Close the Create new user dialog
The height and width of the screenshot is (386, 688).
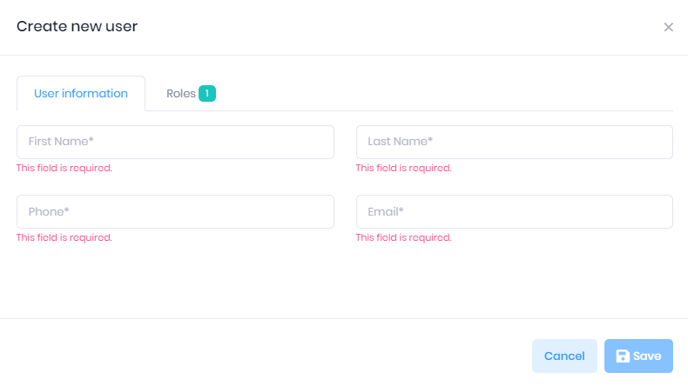point(668,27)
